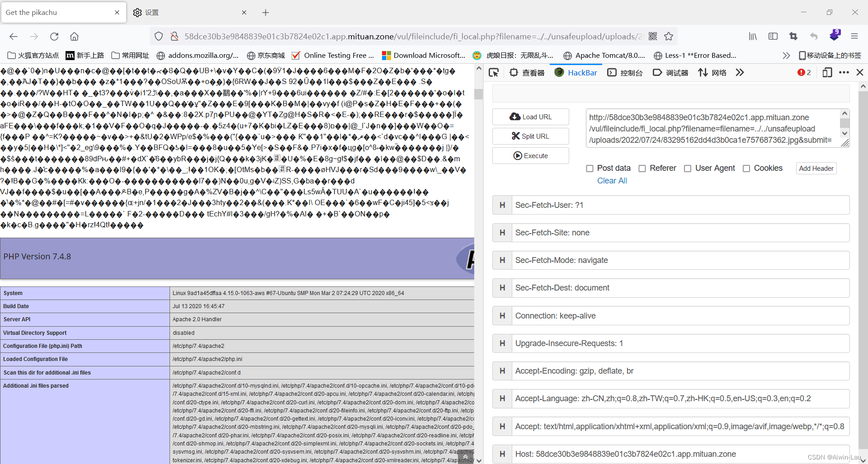Click the Add Header button
Viewport: 868px width, 464px height.
pos(816,169)
